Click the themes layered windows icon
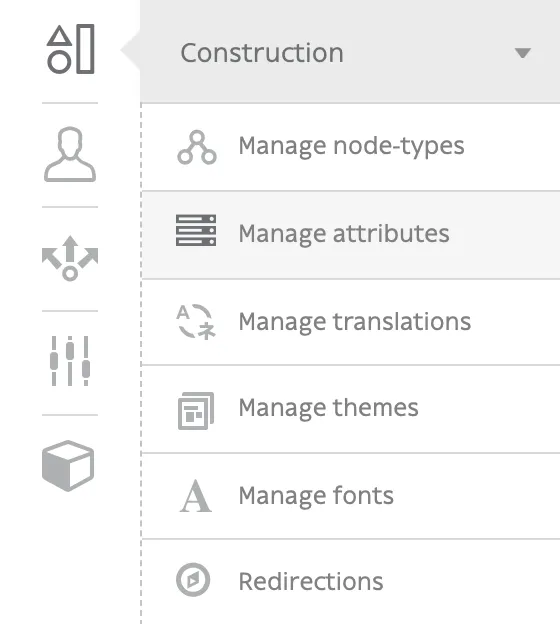The height and width of the screenshot is (624, 560). pos(196,411)
